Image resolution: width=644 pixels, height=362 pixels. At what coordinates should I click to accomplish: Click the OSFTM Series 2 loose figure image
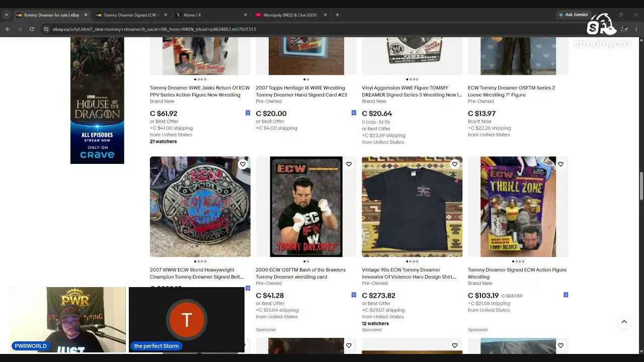coord(518,56)
